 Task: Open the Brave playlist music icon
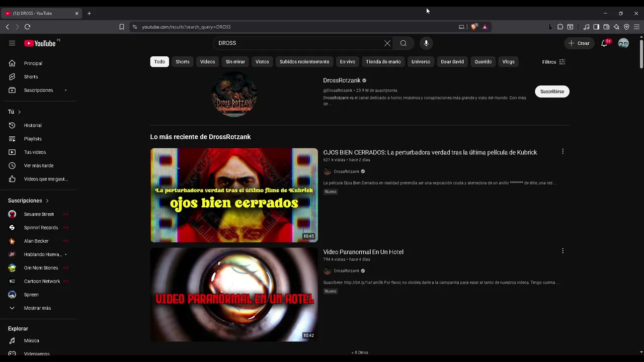(x=586, y=27)
